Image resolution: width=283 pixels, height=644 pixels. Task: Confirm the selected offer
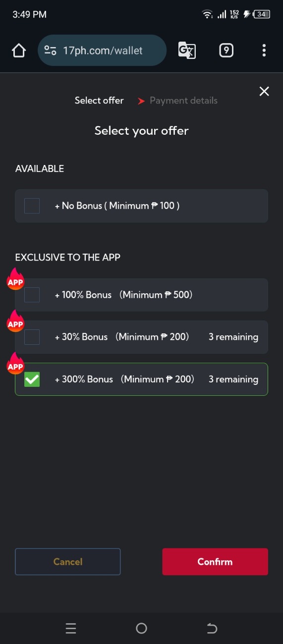pos(215,562)
